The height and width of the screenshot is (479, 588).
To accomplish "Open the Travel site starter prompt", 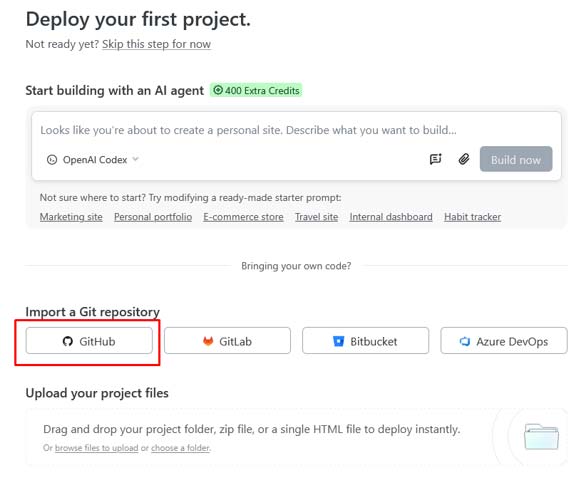I will (316, 217).
